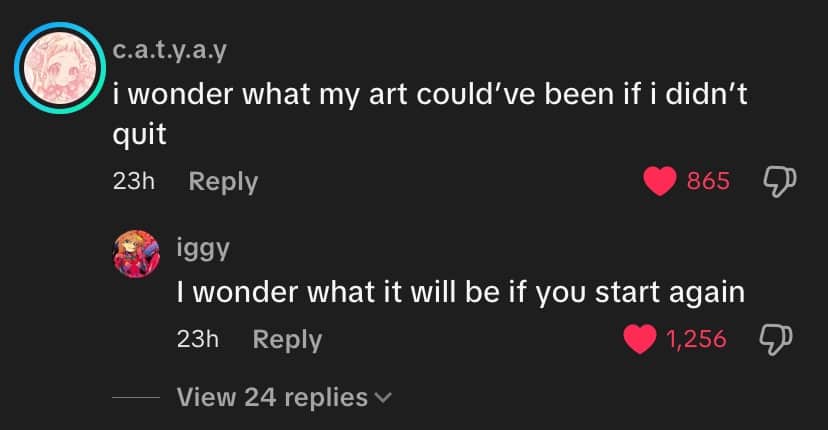
Task: Reply to c.a.t.y.a.y's comment
Action: coord(223,181)
